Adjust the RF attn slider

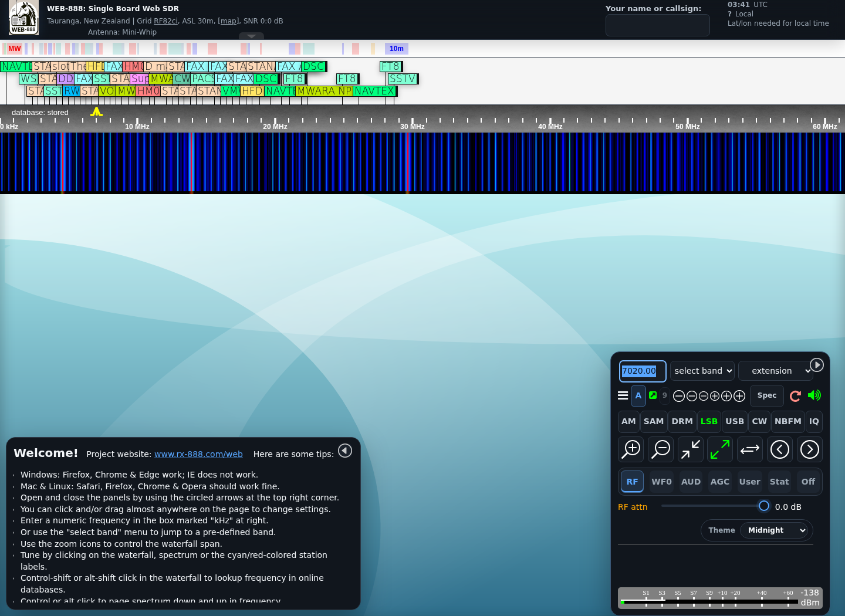(713, 506)
